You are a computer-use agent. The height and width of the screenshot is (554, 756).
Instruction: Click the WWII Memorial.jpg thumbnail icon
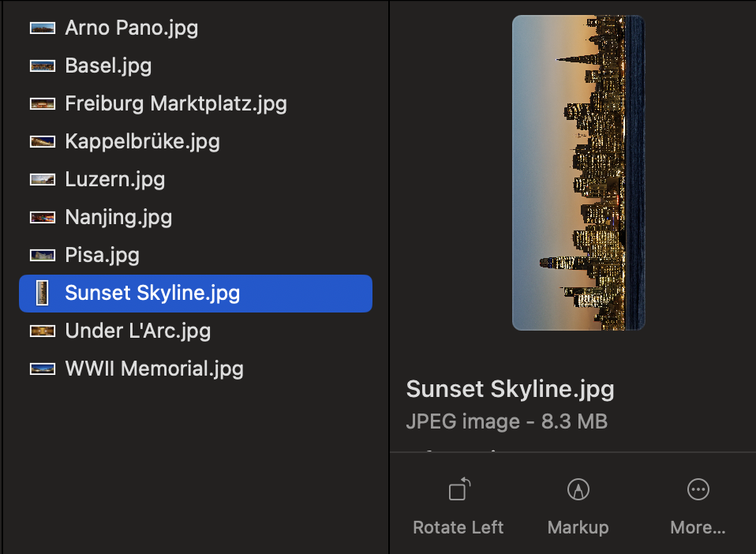point(42,369)
